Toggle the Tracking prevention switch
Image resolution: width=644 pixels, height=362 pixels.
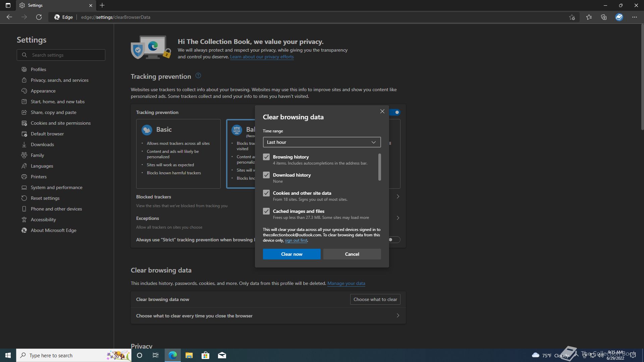click(x=395, y=112)
